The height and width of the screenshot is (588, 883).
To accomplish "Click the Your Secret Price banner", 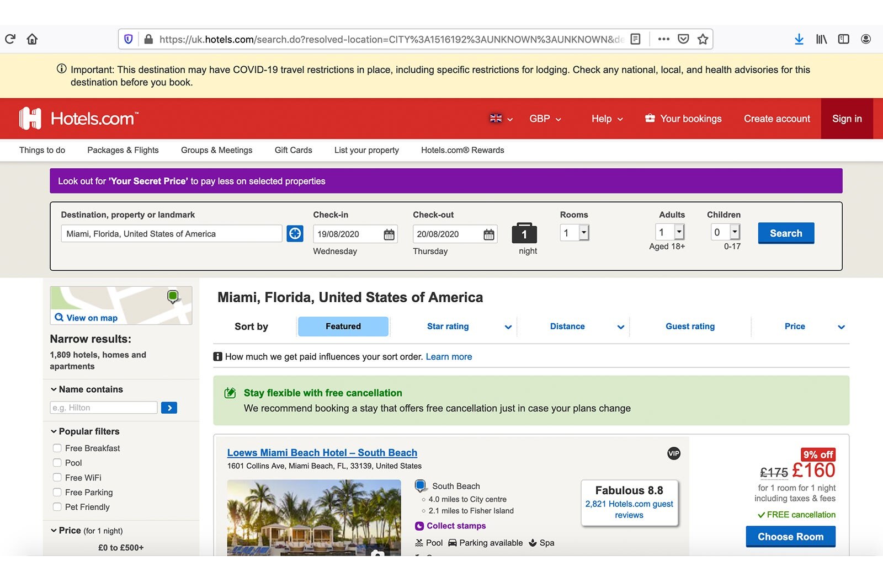I will point(446,181).
